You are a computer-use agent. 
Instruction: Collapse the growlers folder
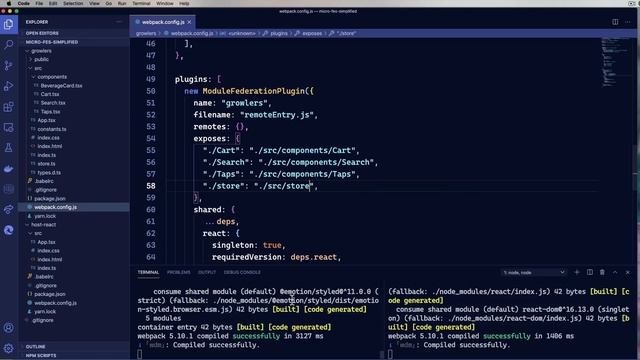coord(41,51)
